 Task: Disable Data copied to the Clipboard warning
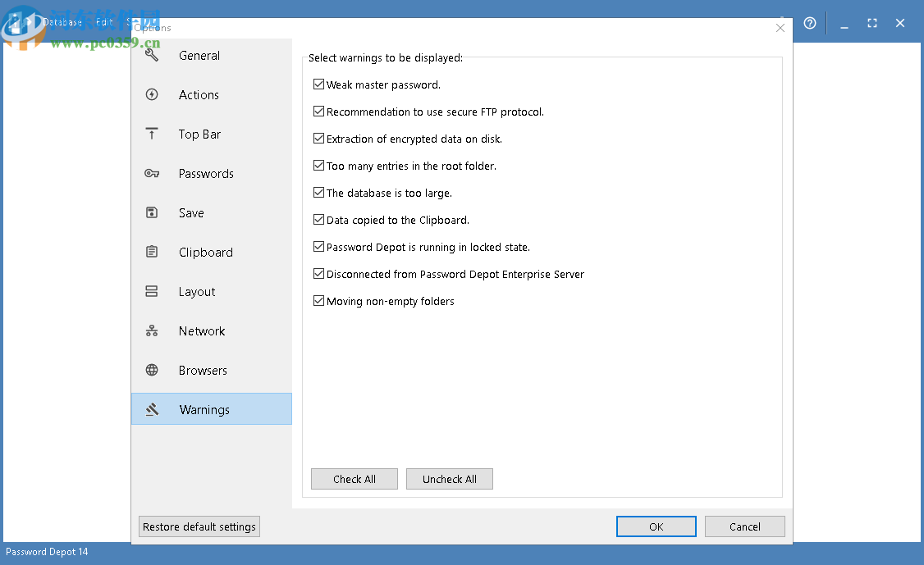coord(319,220)
